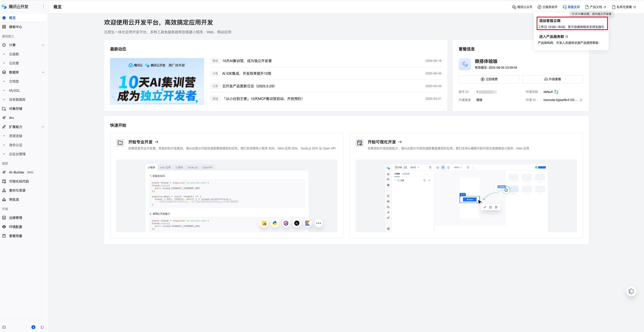Choose 添加客服企微 in the support dropdown
This screenshot has width=644, height=332.
[x=572, y=23]
